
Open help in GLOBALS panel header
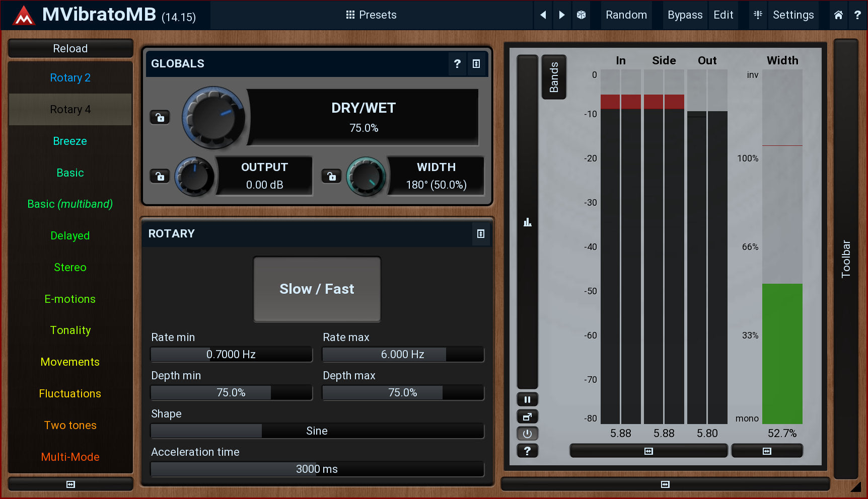click(457, 64)
